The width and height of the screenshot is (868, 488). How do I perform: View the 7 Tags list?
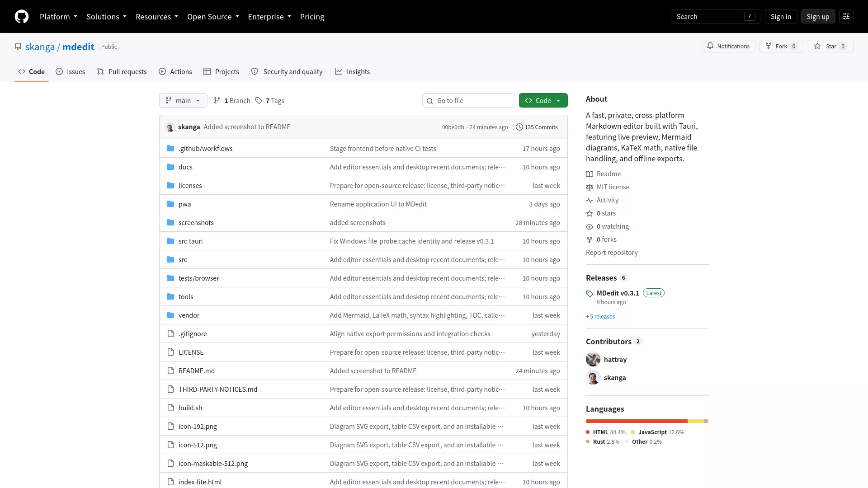[270, 101]
